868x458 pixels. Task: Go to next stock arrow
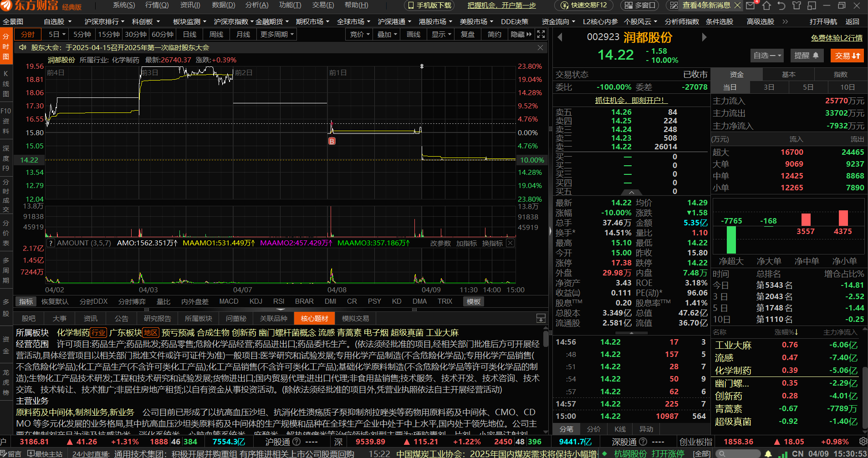tap(704, 37)
